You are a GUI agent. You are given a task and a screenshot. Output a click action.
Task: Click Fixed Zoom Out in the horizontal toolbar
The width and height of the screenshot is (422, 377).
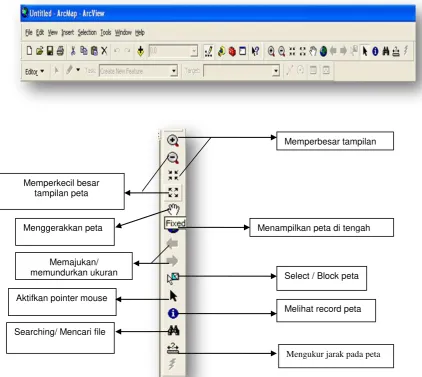(x=302, y=51)
